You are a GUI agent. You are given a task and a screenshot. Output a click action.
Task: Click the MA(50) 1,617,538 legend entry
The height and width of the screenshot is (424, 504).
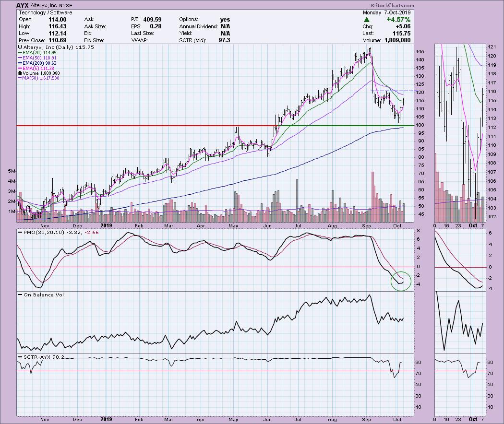tap(39, 78)
